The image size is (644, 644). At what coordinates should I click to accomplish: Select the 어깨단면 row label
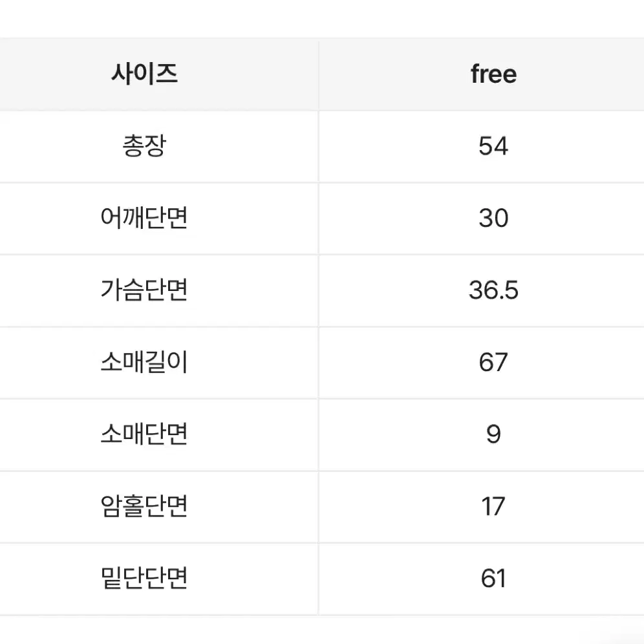coord(144,218)
